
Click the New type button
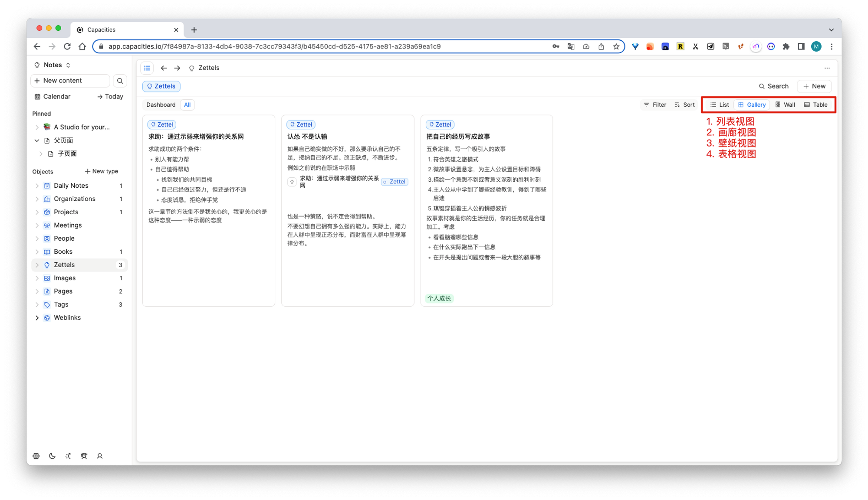click(101, 171)
